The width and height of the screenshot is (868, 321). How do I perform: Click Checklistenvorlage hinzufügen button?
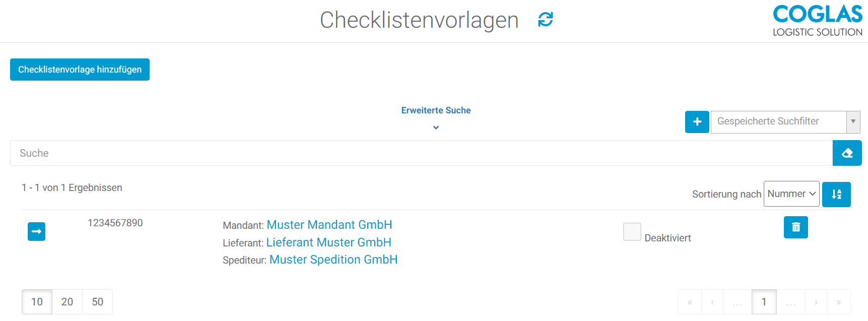pos(80,70)
